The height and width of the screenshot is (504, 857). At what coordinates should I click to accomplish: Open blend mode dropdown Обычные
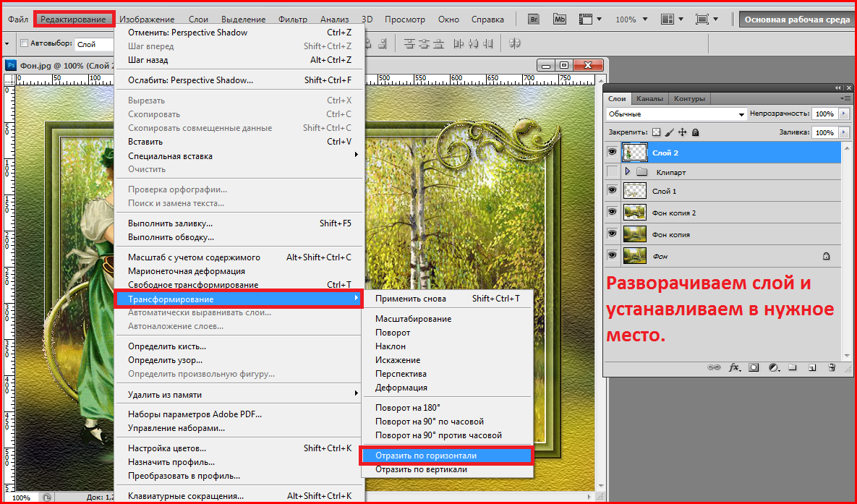[676, 114]
